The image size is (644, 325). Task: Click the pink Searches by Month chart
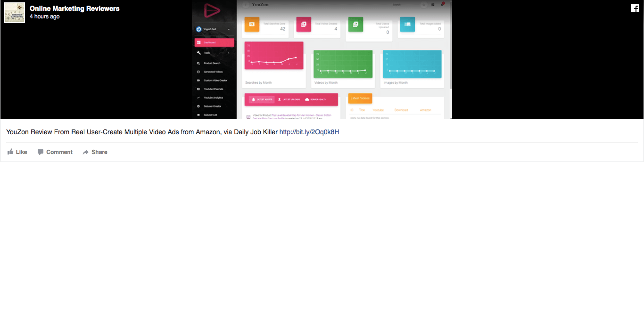pos(274,56)
